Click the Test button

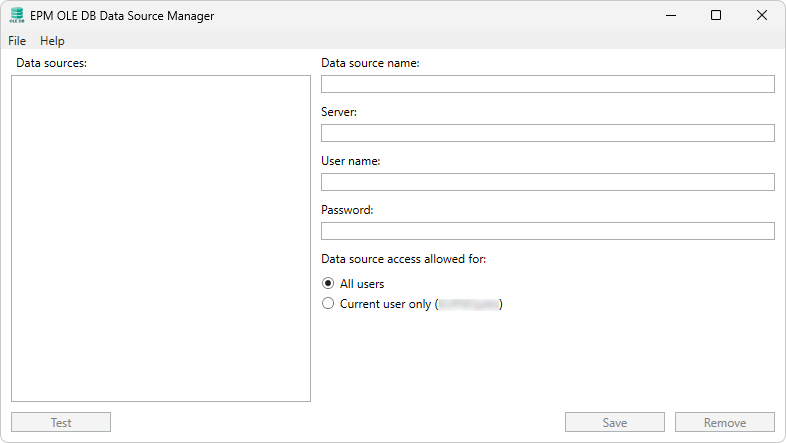click(61, 422)
